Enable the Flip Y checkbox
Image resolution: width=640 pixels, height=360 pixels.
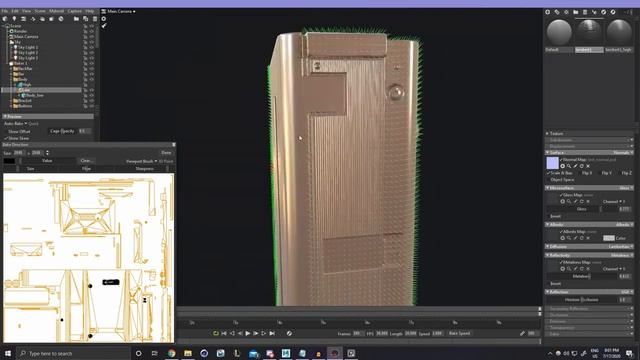pyautogui.click(x=599, y=173)
